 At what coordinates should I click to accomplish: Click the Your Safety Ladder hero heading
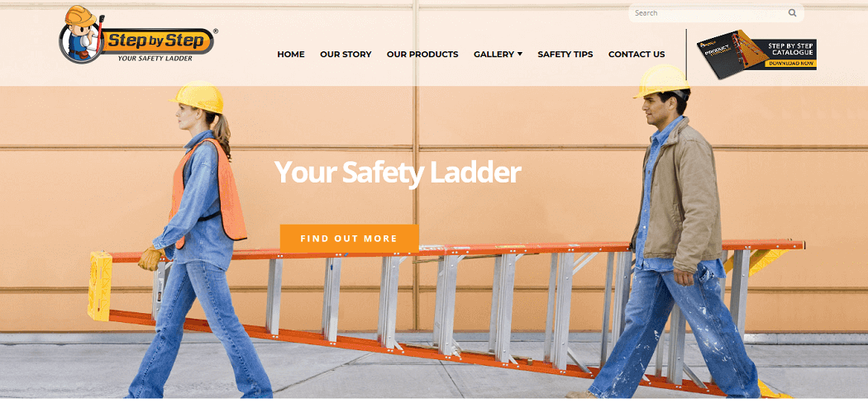point(398,172)
